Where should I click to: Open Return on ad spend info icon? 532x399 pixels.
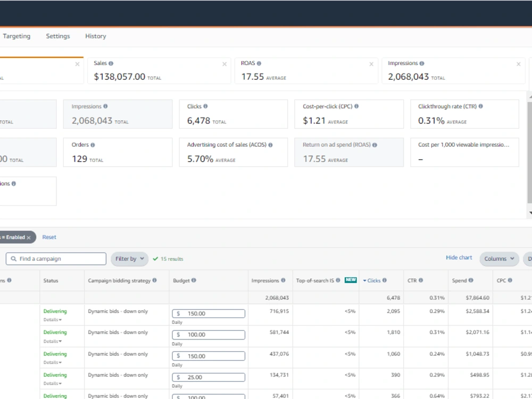375,145
